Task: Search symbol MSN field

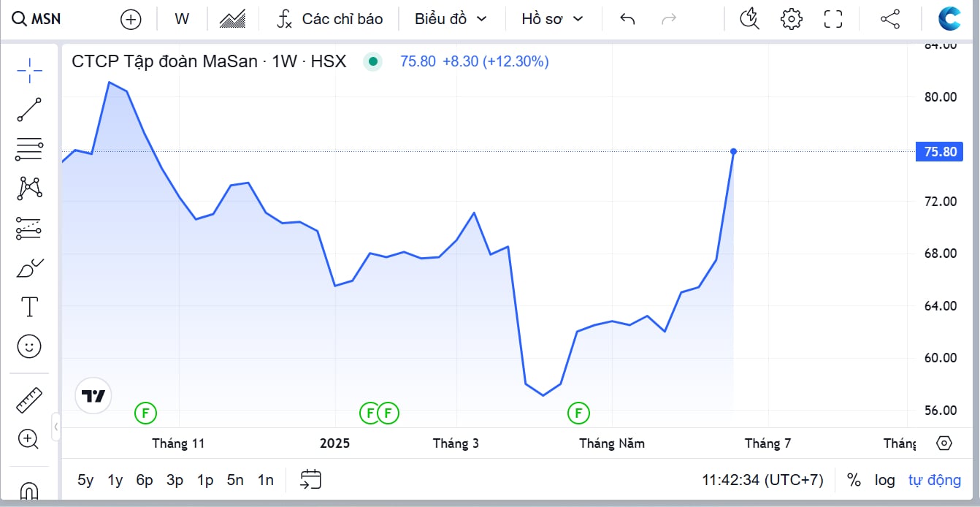Action: pos(37,19)
